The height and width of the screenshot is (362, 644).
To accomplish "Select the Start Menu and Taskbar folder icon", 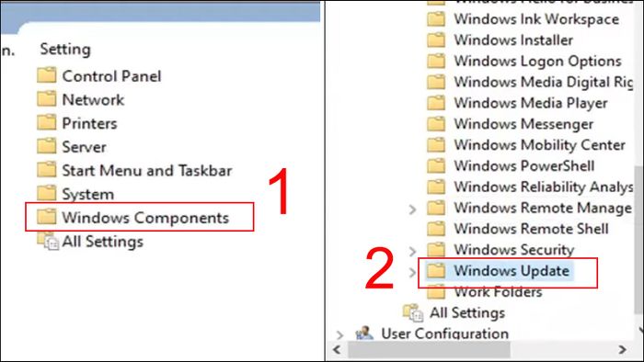I will pos(46,170).
